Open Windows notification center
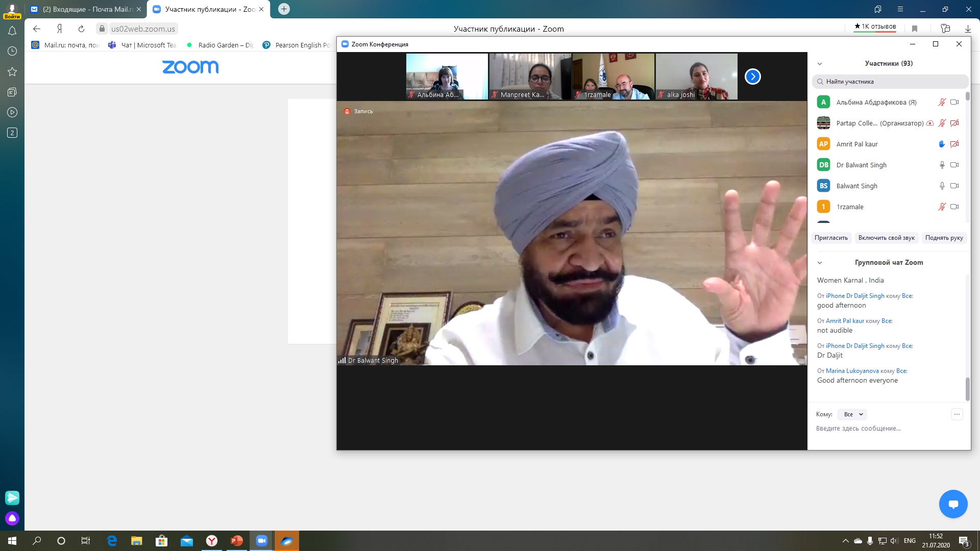This screenshot has height=551, width=980. [x=964, y=541]
